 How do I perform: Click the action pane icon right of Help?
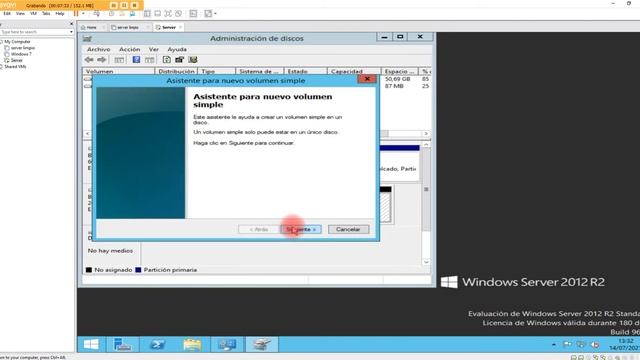pyautogui.click(x=150, y=60)
